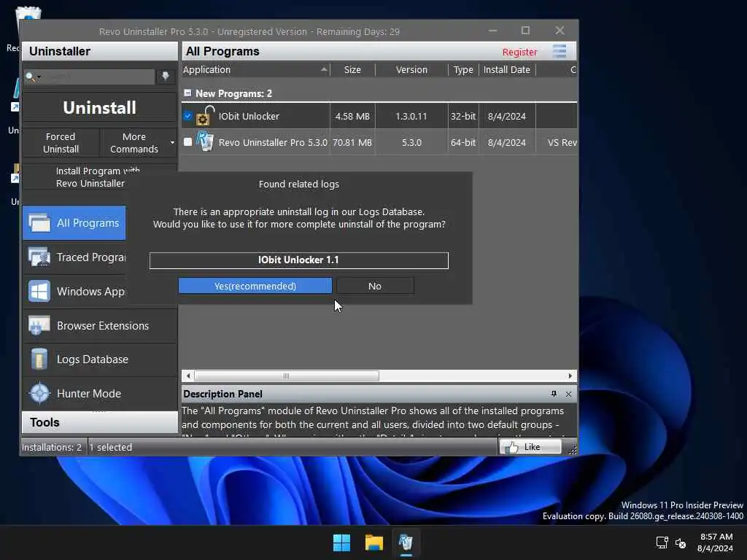Click the Windows Apps logo icon in sidebar
The height and width of the screenshot is (560, 747).
(39, 292)
